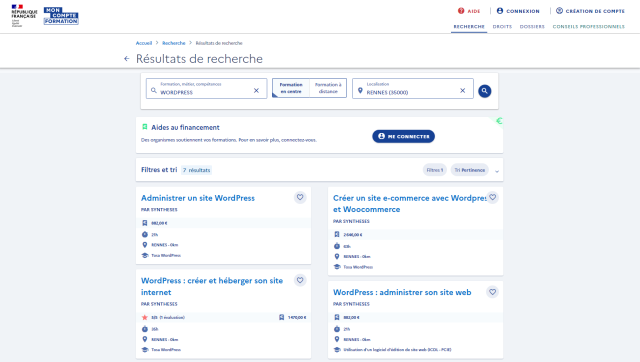Open the Conseils Professionnels tab
Image resolution: width=640 pixels, height=362 pixels.
pyautogui.click(x=589, y=27)
